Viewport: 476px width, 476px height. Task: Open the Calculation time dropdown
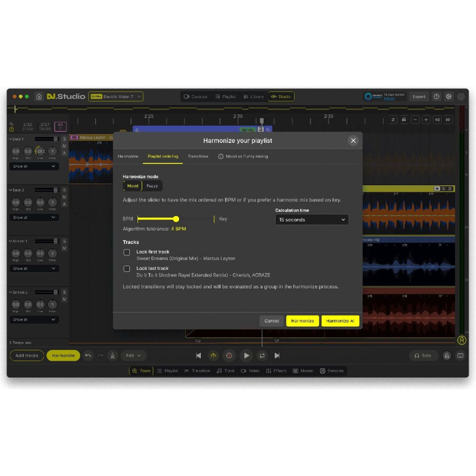point(312,220)
